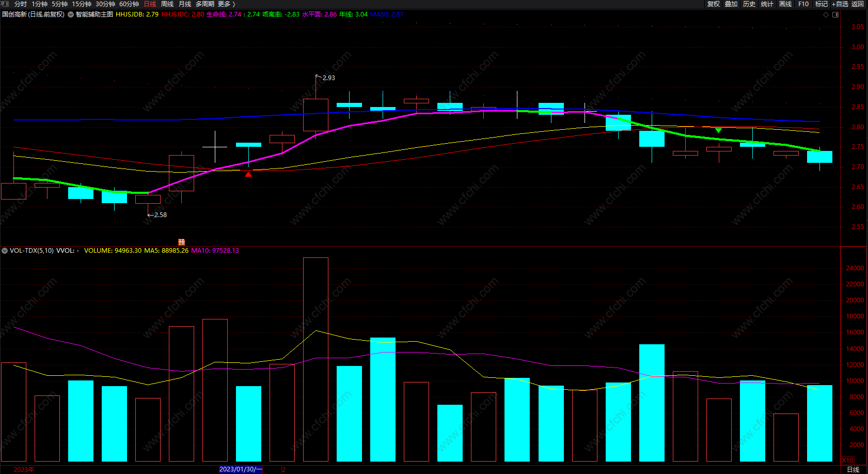Click the 智能辅助主图 indicator name
Screen dimensions: 868x474
pyautogui.click(x=94, y=14)
